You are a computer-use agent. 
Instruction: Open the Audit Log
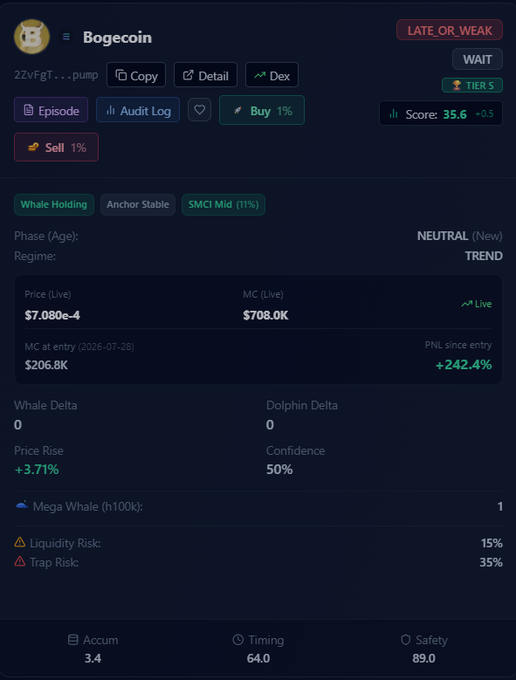coord(138,110)
